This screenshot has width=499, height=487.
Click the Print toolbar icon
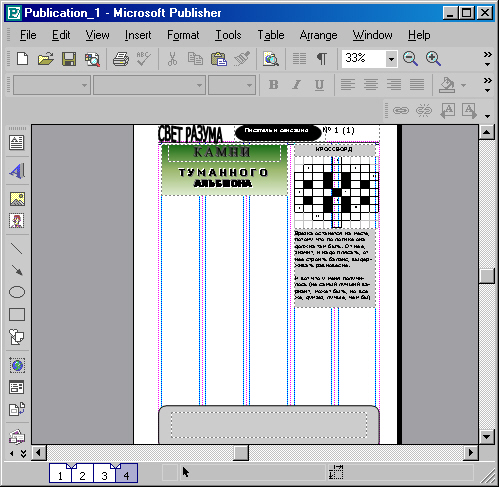[121, 59]
